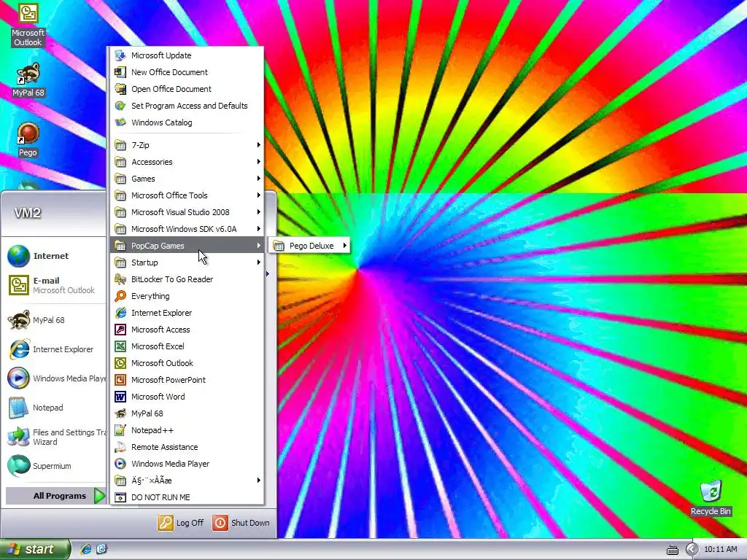This screenshot has width=747, height=560.
Task: Click the Shut Down button
Action: tap(241, 523)
